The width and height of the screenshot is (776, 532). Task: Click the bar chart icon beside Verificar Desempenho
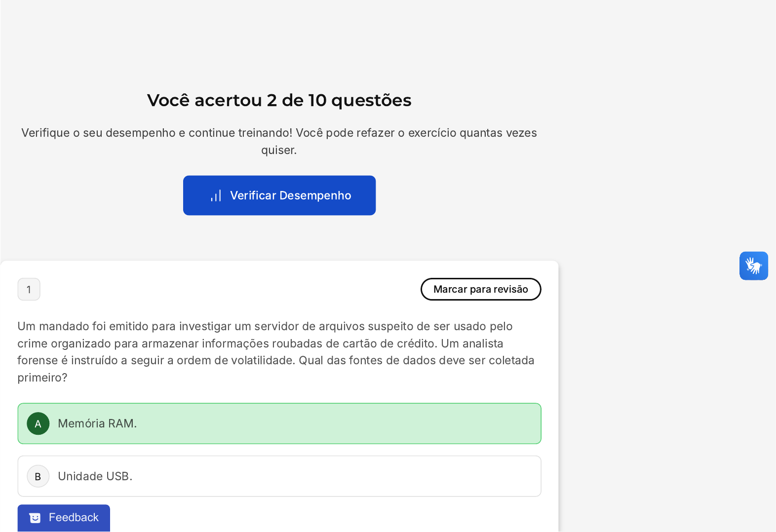point(216,195)
